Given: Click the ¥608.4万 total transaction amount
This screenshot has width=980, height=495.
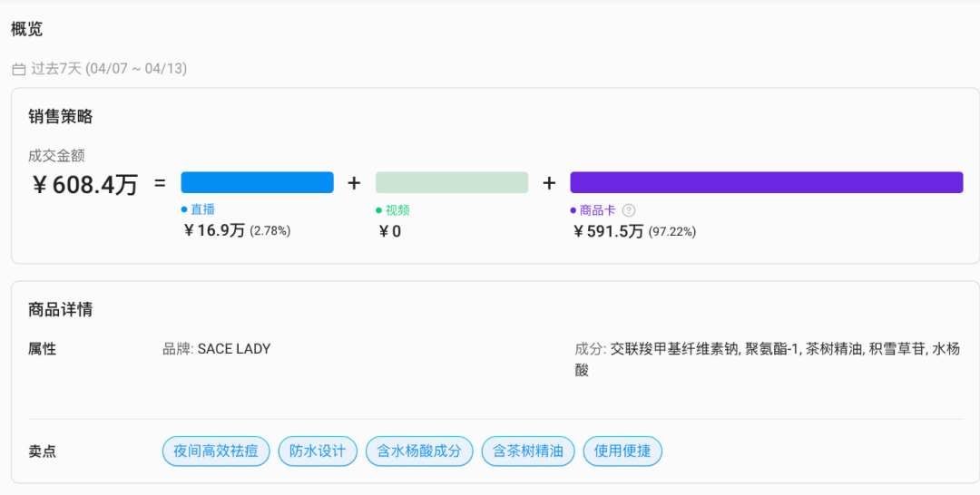Looking at the screenshot, I should pos(85,185).
